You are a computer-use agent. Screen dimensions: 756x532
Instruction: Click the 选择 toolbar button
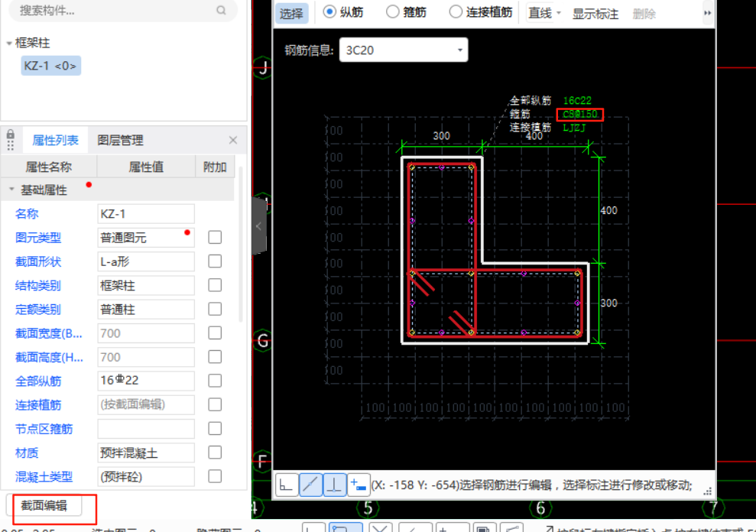click(x=292, y=13)
